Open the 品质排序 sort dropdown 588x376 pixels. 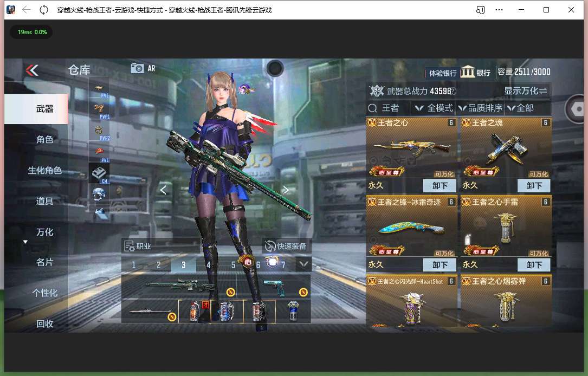click(x=480, y=108)
